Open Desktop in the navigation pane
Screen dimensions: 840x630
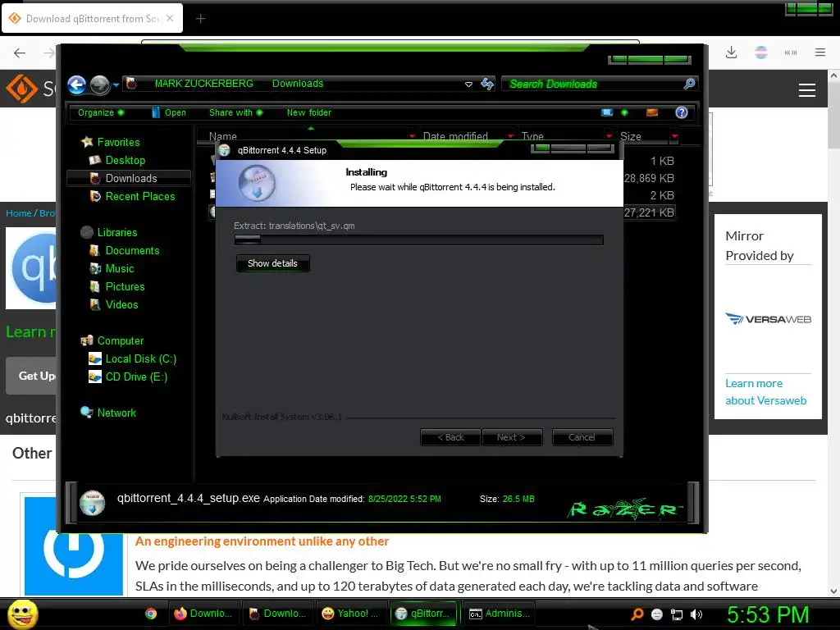(x=125, y=160)
